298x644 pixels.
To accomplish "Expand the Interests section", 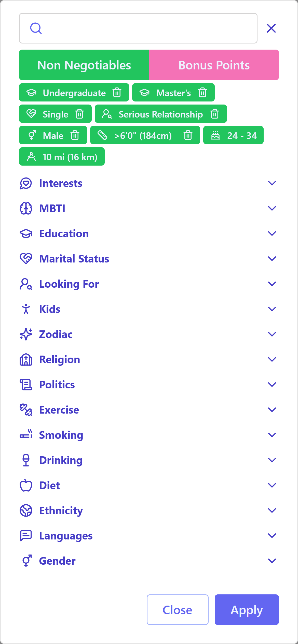I will click(272, 183).
